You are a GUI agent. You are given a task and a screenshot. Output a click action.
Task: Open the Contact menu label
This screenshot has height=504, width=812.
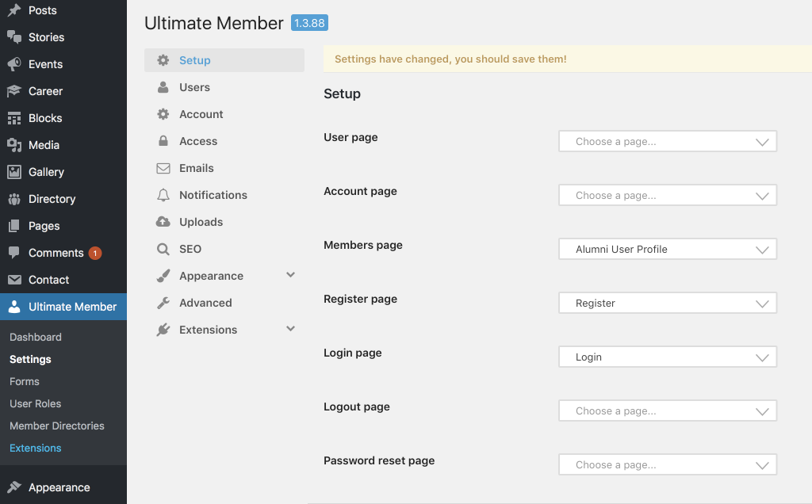coord(48,280)
